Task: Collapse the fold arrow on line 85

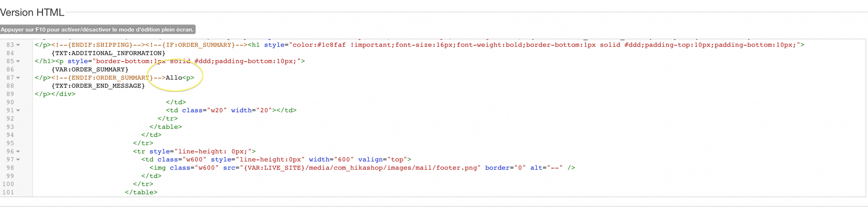Action: [x=18, y=61]
